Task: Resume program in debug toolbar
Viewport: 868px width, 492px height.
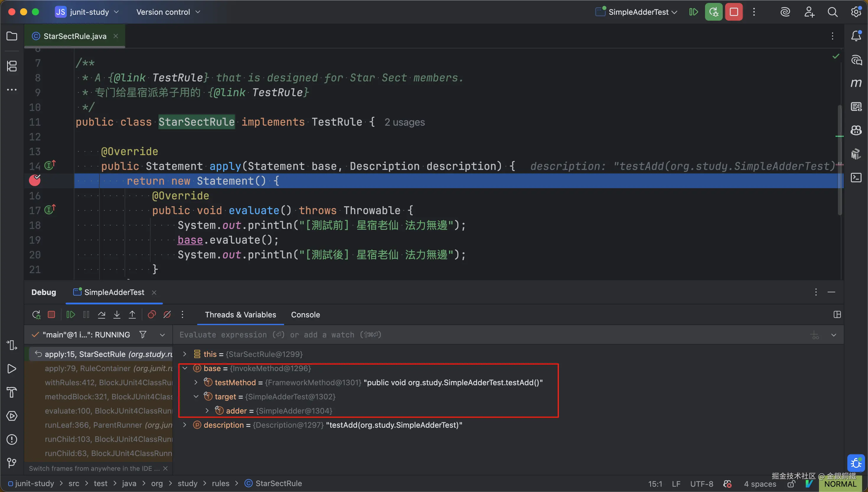Action: click(70, 315)
